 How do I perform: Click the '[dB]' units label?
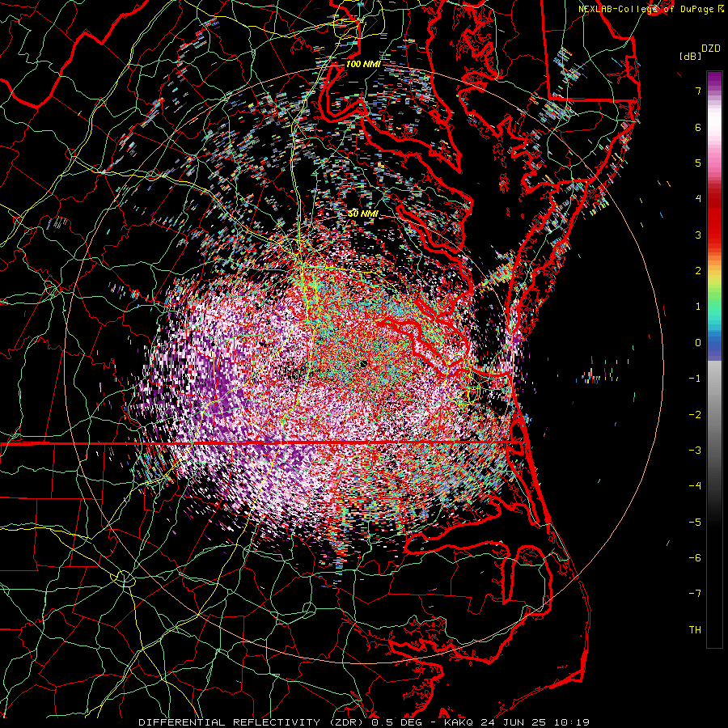(690, 56)
